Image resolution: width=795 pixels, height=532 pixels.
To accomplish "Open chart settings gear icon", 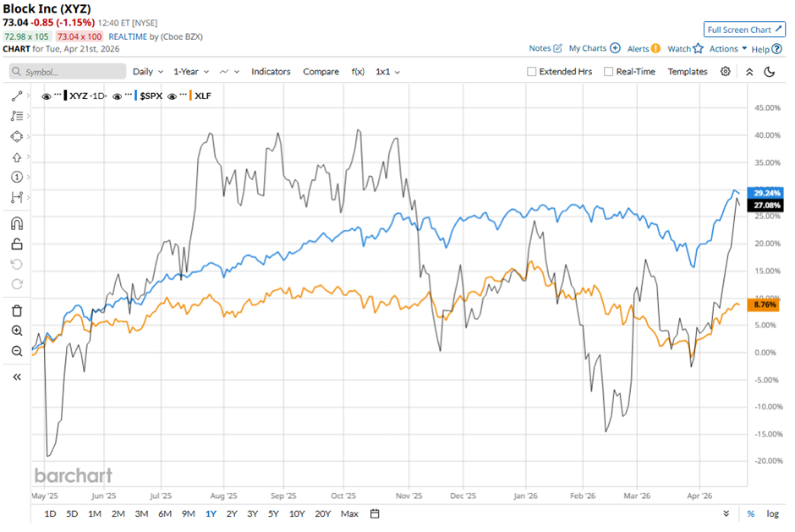I will 726,72.
